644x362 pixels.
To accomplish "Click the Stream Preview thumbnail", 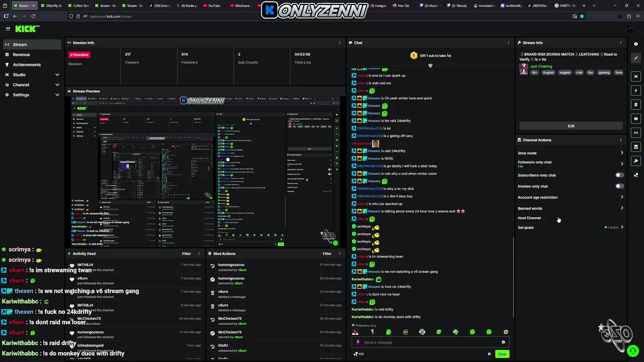I will click(205, 171).
